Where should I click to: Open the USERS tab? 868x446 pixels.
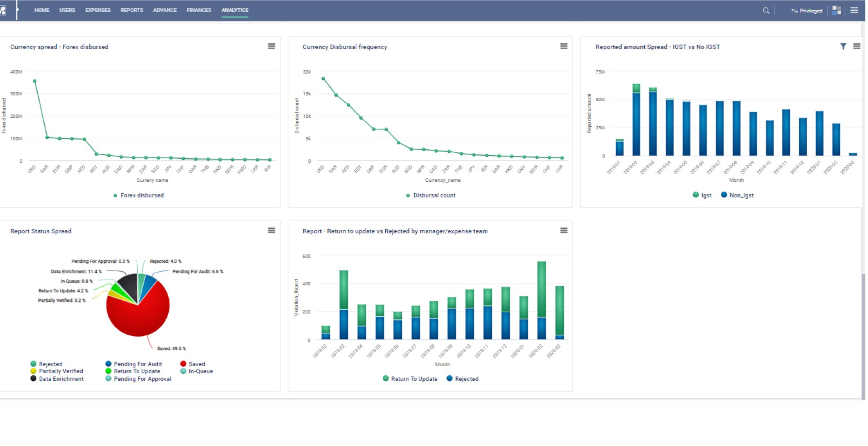[67, 10]
